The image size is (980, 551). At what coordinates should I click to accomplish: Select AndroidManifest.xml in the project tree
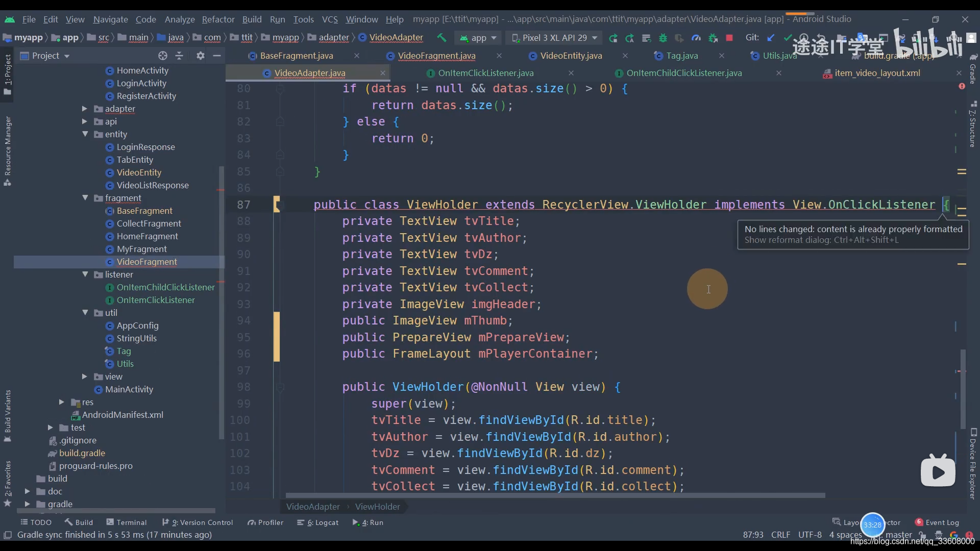pyautogui.click(x=123, y=415)
